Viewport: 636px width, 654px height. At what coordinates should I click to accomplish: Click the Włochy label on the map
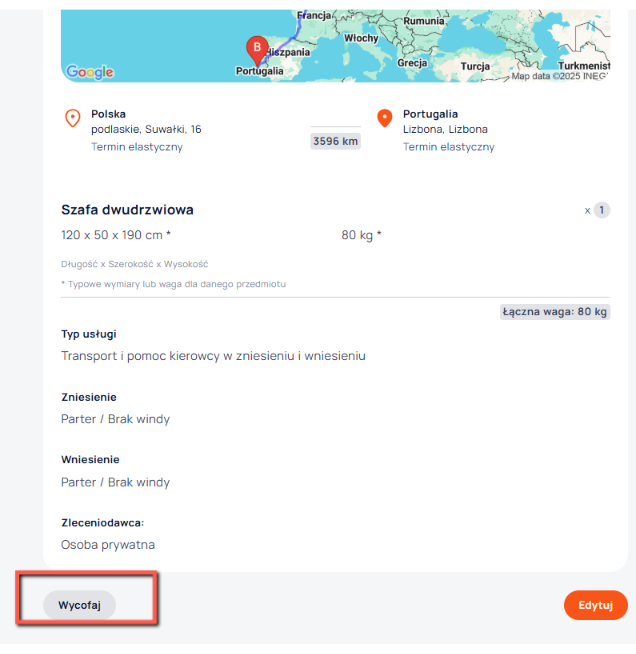pyautogui.click(x=361, y=37)
